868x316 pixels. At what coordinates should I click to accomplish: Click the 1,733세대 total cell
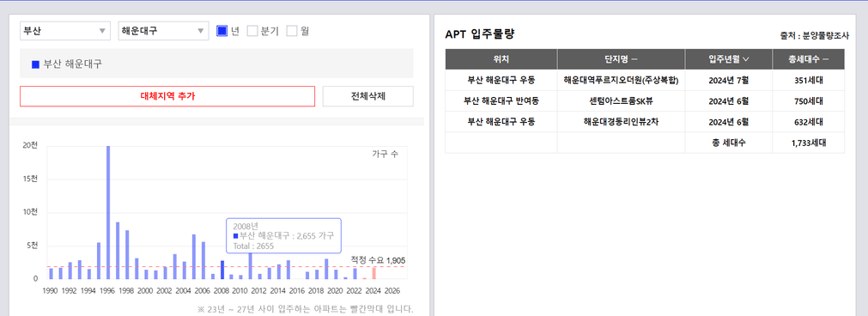point(808,143)
